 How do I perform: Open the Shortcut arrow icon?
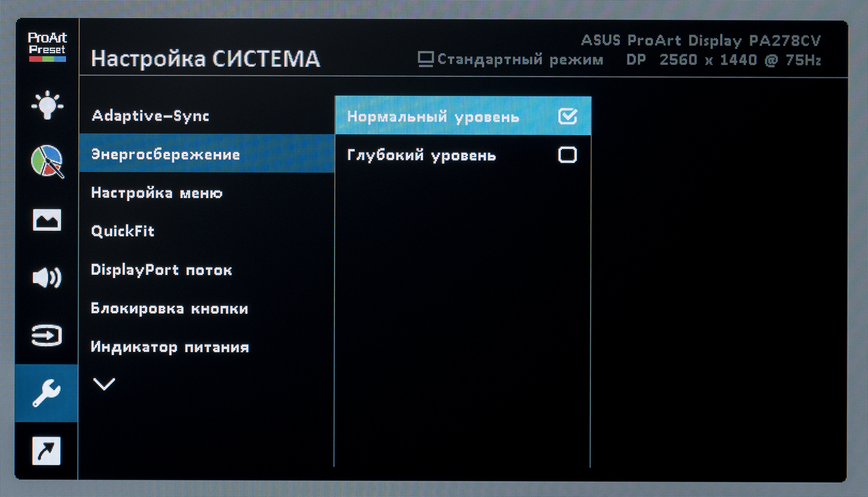[x=47, y=451]
